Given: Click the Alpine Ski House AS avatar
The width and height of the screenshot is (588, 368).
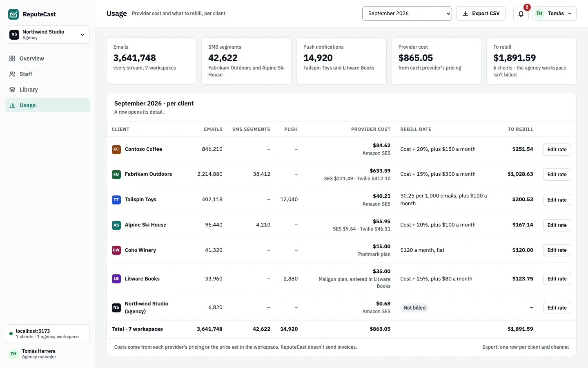Looking at the screenshot, I should 116,225.
